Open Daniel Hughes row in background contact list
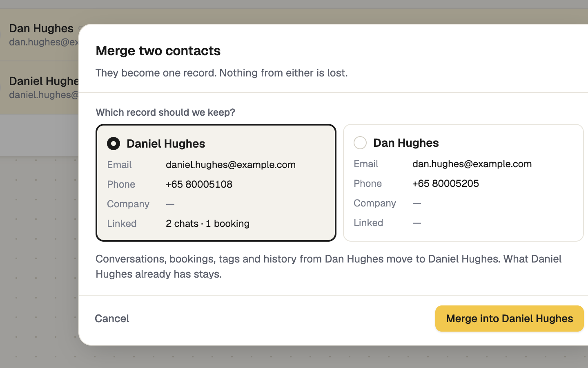Viewport: 588px width, 368px height. tap(39, 88)
